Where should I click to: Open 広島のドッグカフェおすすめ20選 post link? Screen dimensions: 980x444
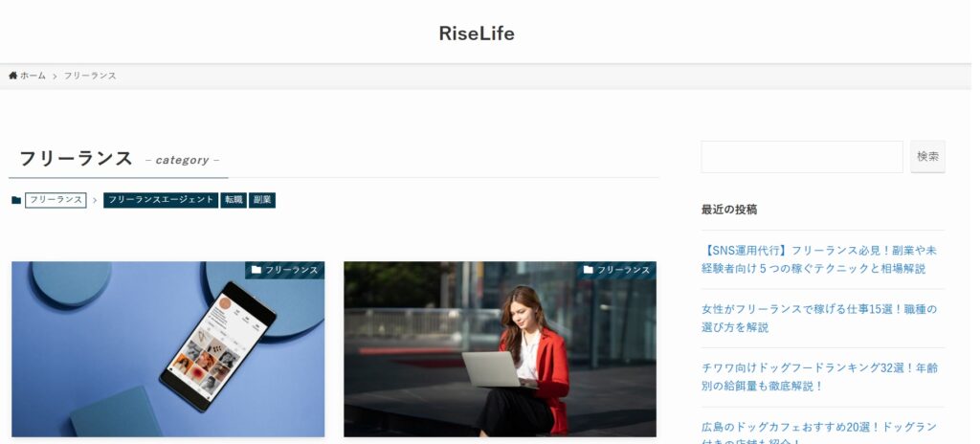click(819, 433)
